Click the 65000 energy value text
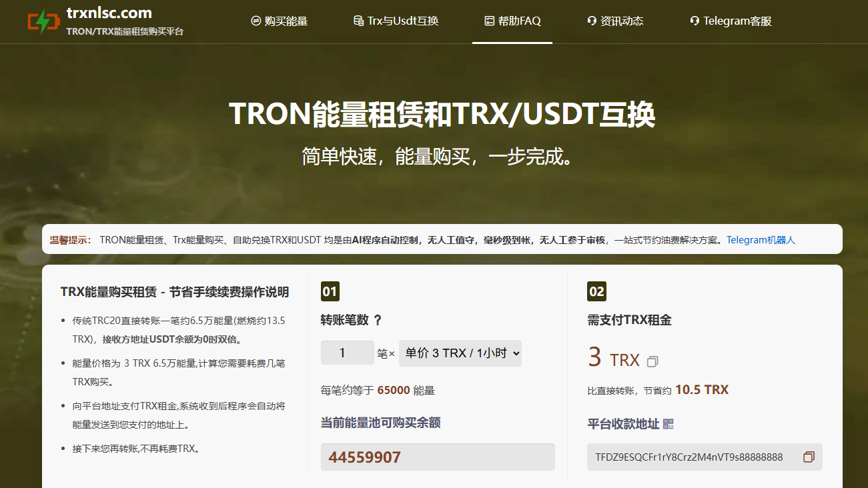This screenshot has height=488, width=868. [394, 391]
